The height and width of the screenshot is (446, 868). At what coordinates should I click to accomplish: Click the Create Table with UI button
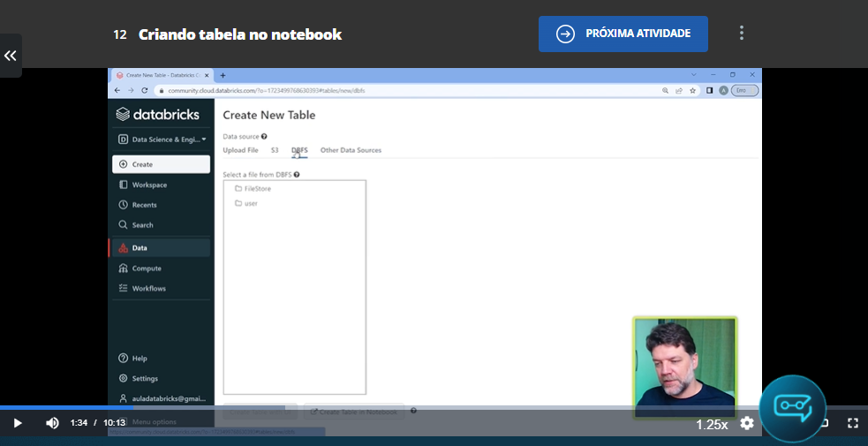[x=260, y=412]
